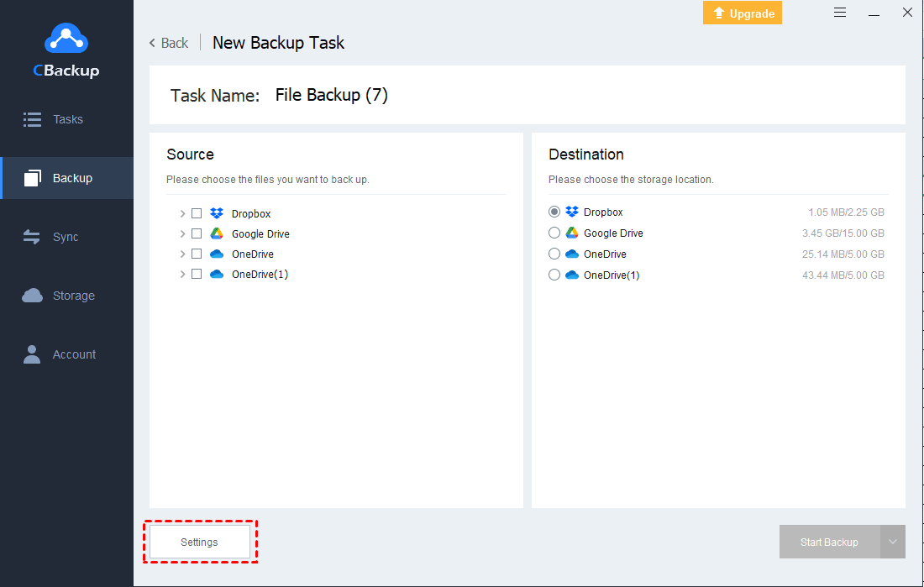Go Back to previous screen
Image resolution: width=924 pixels, height=587 pixels.
pyautogui.click(x=169, y=43)
